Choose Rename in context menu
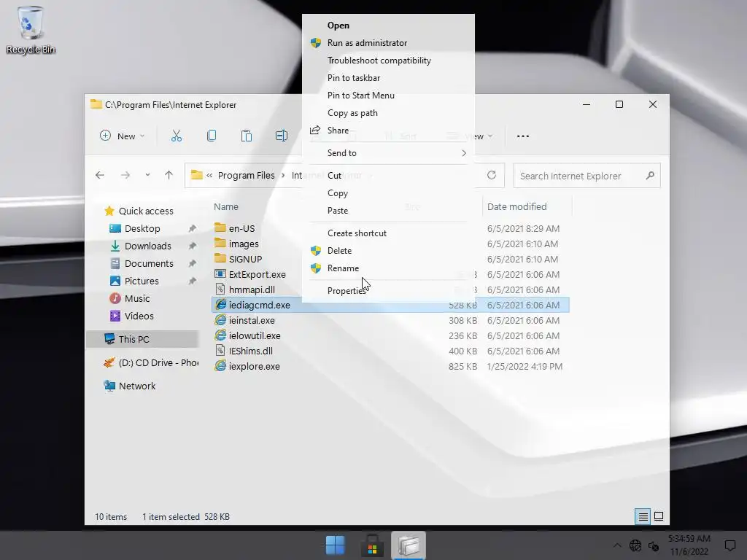The width and height of the screenshot is (747, 560). click(x=388, y=268)
